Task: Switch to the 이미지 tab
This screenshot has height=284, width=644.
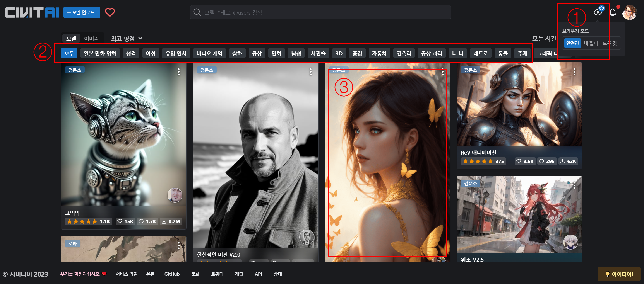Action: [91, 38]
